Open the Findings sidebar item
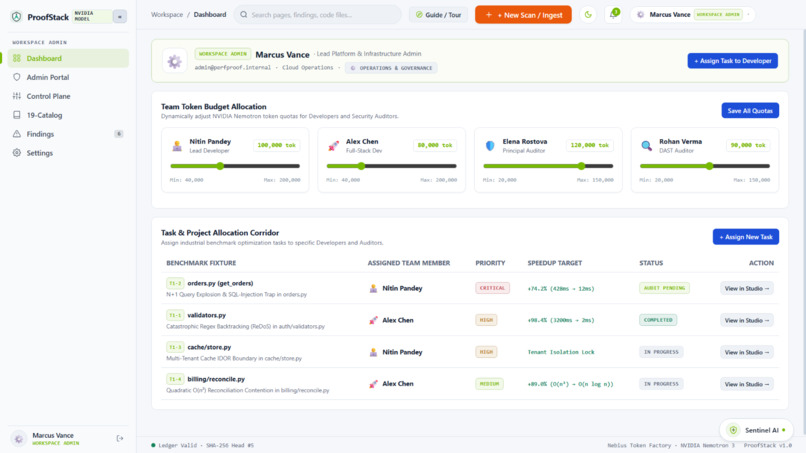The image size is (806, 453). coord(68,134)
